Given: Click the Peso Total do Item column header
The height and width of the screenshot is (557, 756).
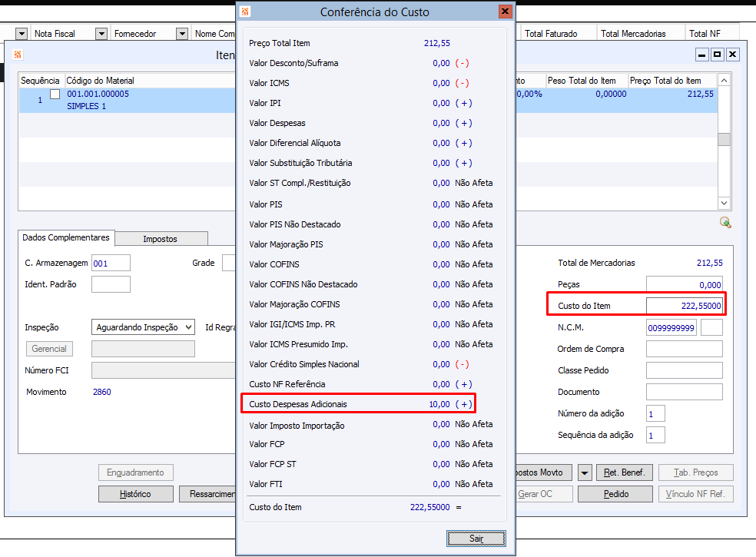Looking at the screenshot, I should click(586, 81).
